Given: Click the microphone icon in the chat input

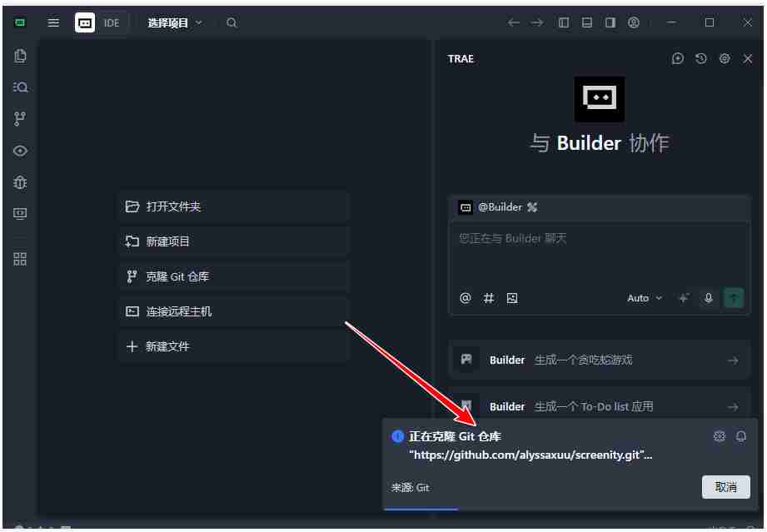Looking at the screenshot, I should click(x=708, y=298).
